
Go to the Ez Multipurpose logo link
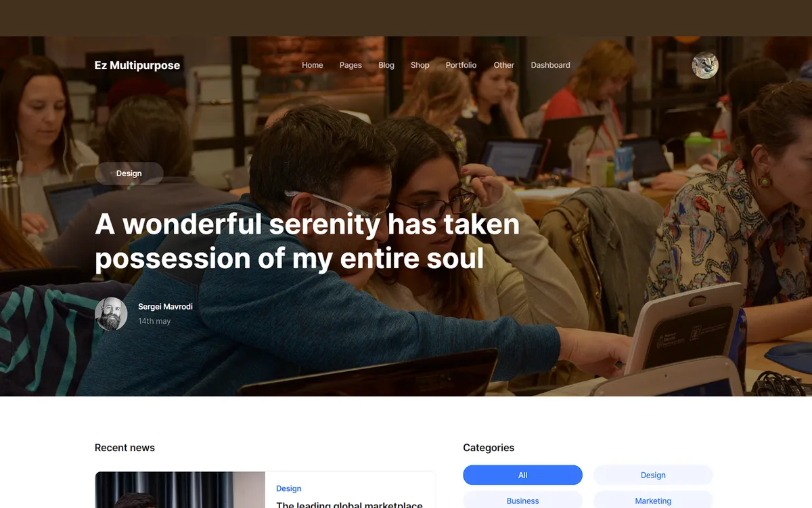(137, 65)
